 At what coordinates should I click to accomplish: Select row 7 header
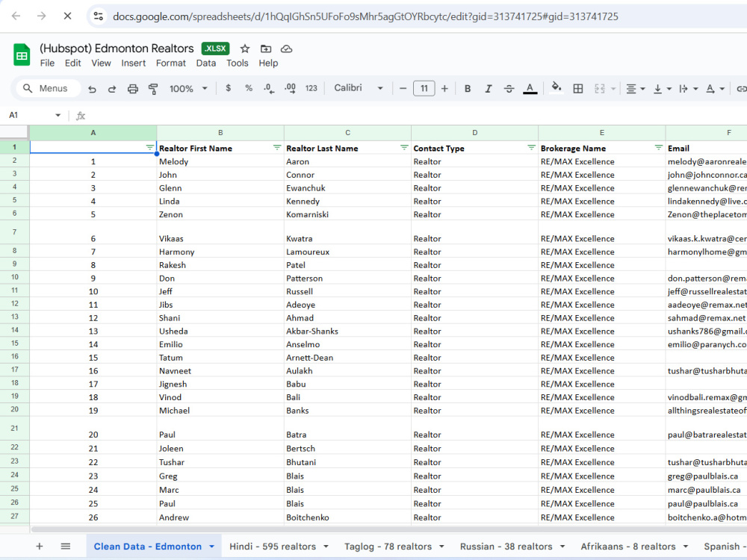pos(15,232)
